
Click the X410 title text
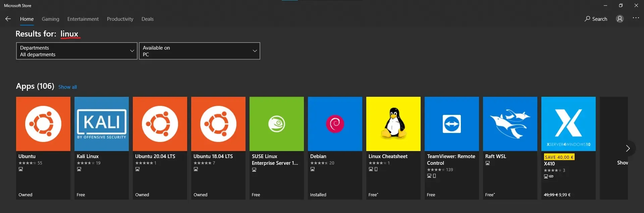pyautogui.click(x=549, y=164)
